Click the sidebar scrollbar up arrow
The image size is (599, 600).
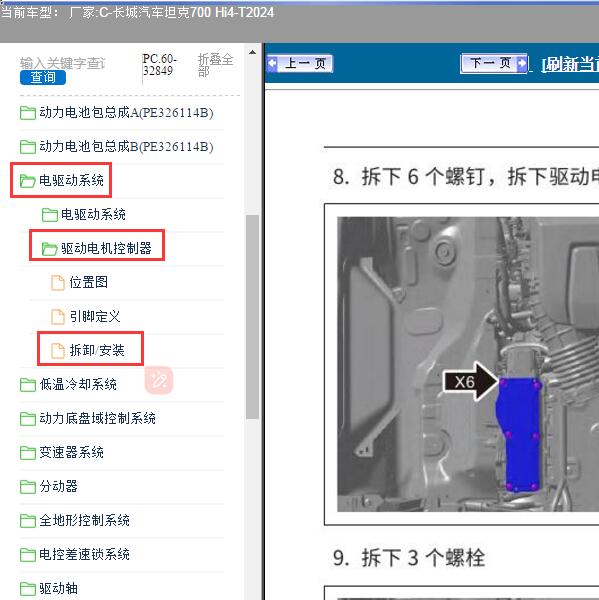click(252, 52)
